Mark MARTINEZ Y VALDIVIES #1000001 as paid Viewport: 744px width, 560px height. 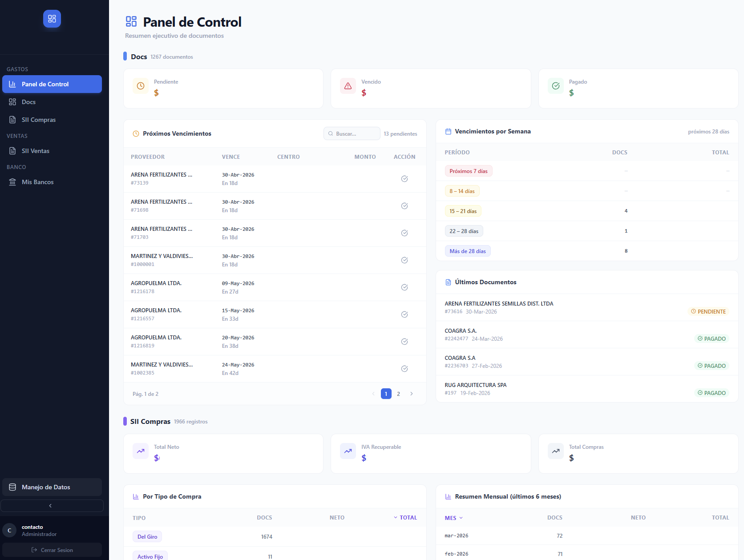pos(404,260)
